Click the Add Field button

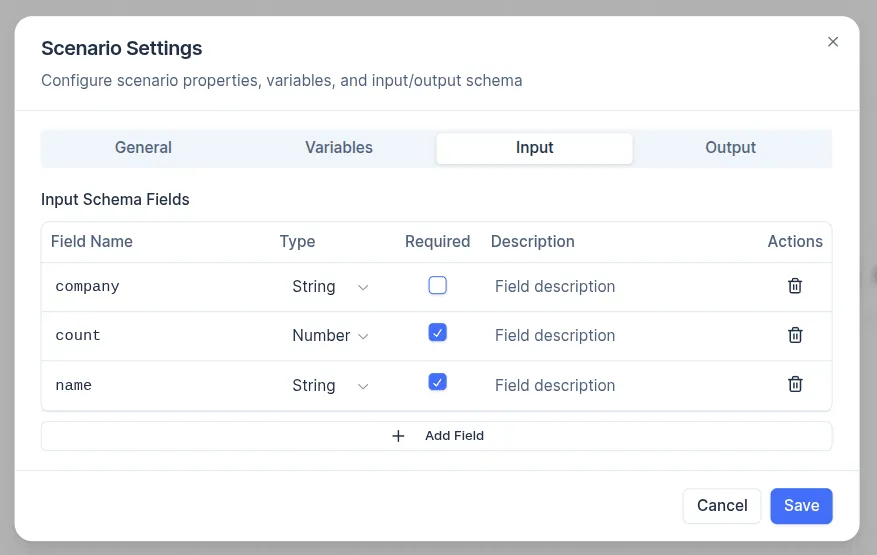436,436
